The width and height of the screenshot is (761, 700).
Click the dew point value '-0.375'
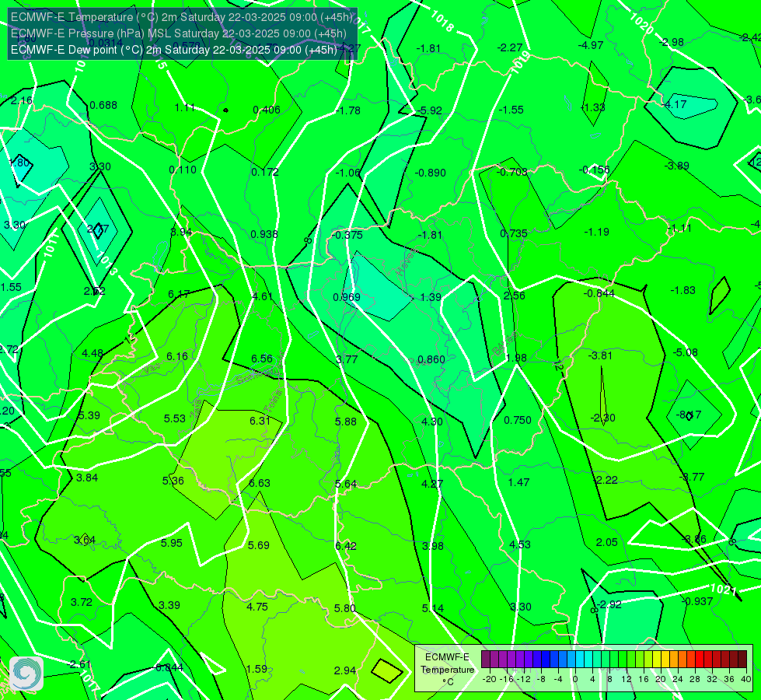point(347,235)
